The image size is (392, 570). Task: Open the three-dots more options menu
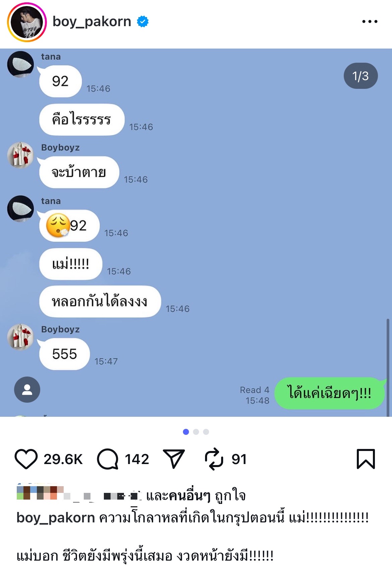(x=370, y=21)
